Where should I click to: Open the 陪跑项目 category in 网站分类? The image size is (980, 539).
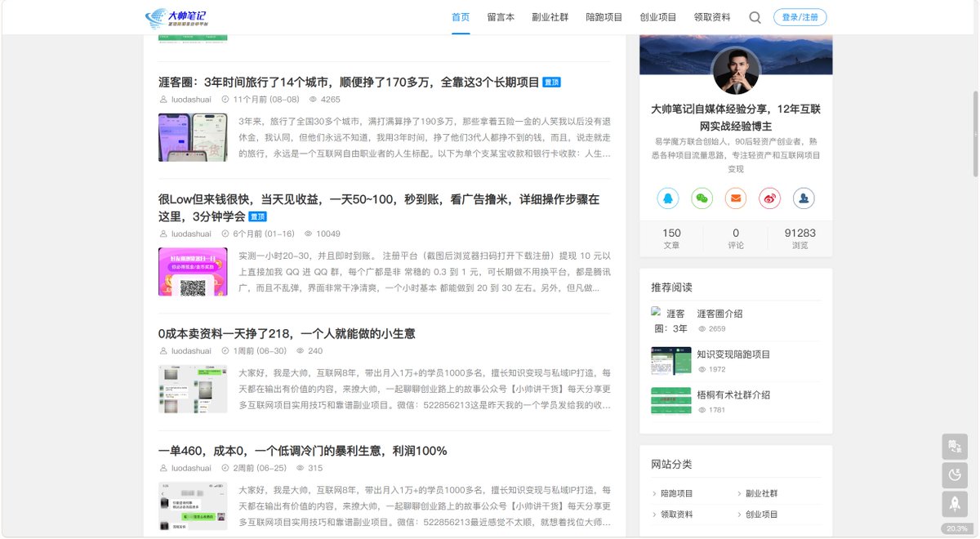[x=676, y=494]
